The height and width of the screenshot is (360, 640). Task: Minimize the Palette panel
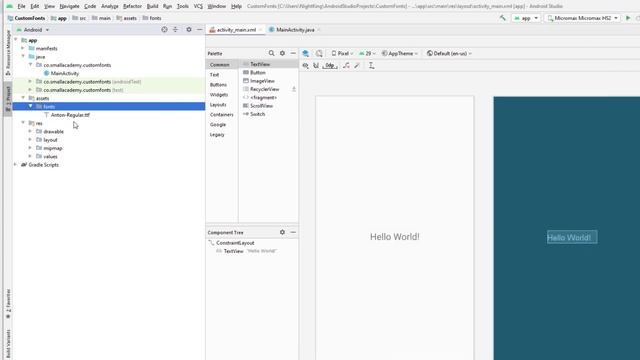[x=293, y=53]
